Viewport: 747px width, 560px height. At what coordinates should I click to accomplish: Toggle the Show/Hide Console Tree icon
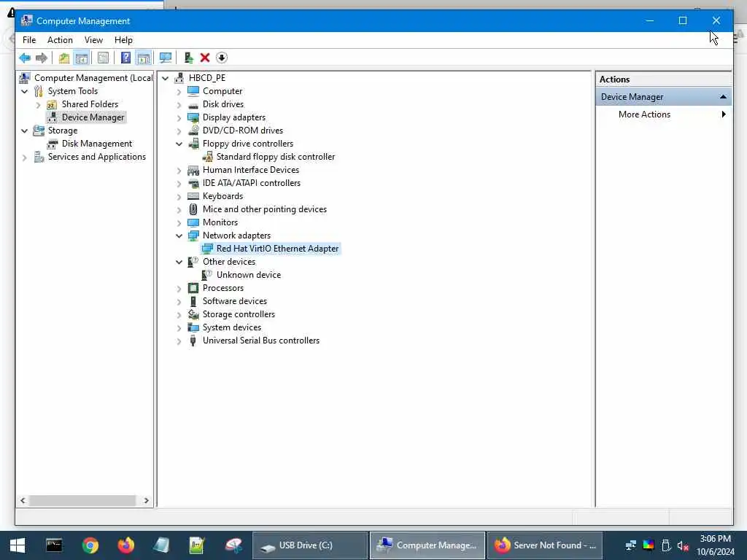click(82, 58)
